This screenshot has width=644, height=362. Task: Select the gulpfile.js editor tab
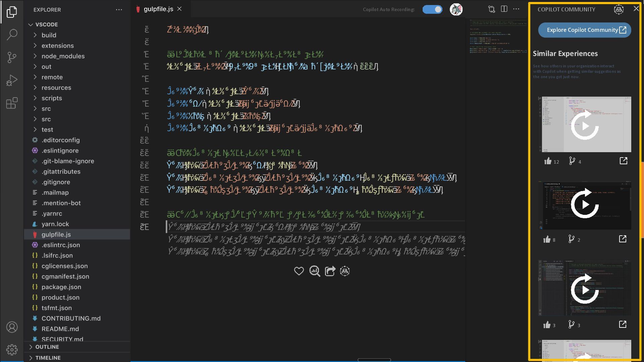pos(158,9)
